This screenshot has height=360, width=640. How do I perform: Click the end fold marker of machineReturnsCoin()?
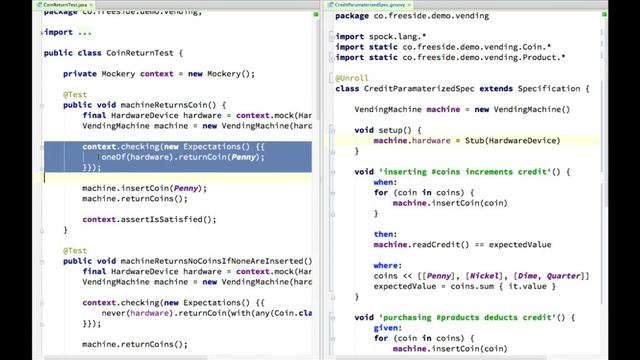42,231
